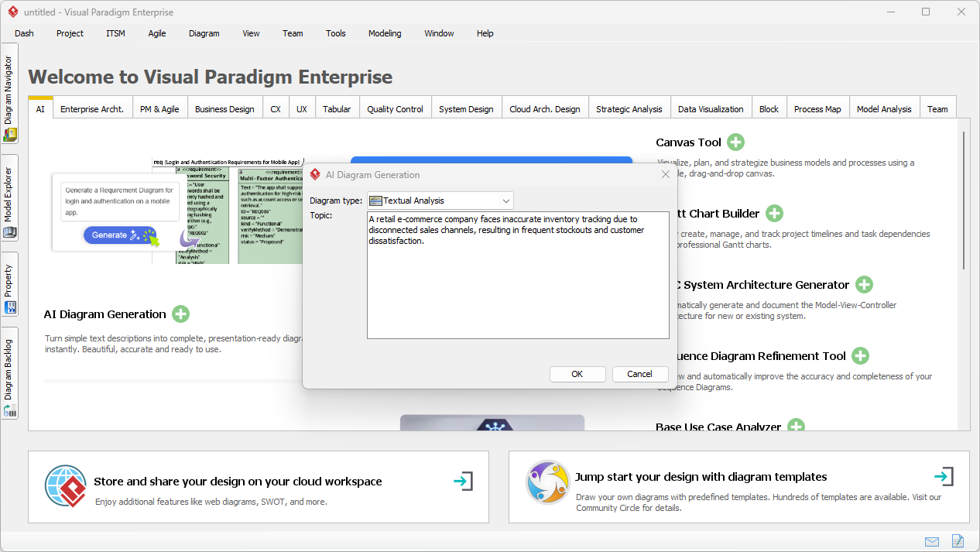Open the Diagram type dropdown
This screenshot has width=980, height=552.
coord(507,200)
